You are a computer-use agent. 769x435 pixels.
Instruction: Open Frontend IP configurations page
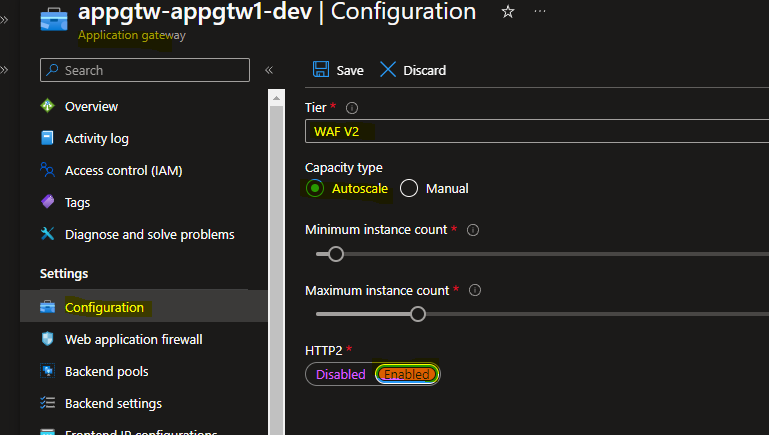tap(141, 432)
